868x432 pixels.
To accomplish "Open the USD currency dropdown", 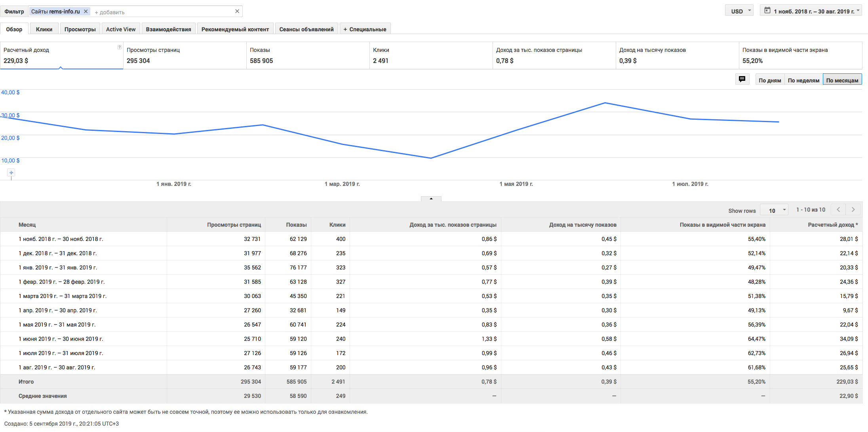I will pyautogui.click(x=739, y=11).
